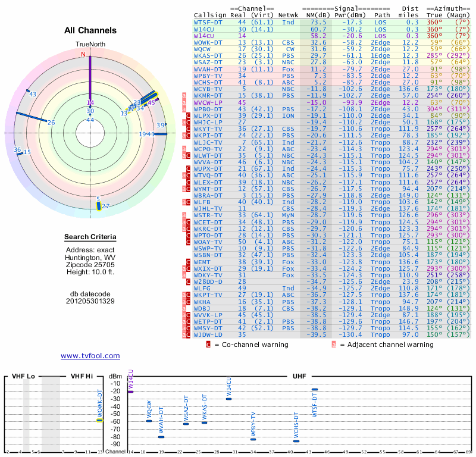Click the channel 43 dot on radar
476x457 pixels.
[x=28, y=90]
